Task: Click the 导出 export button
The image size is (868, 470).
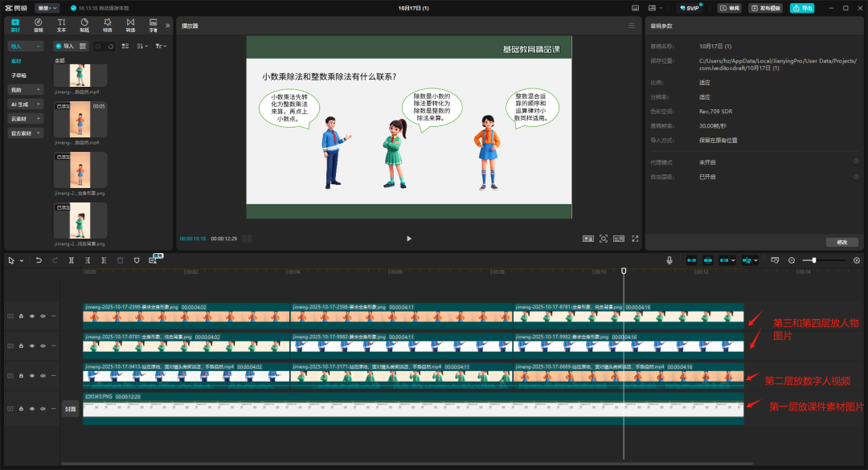Action: 801,8
